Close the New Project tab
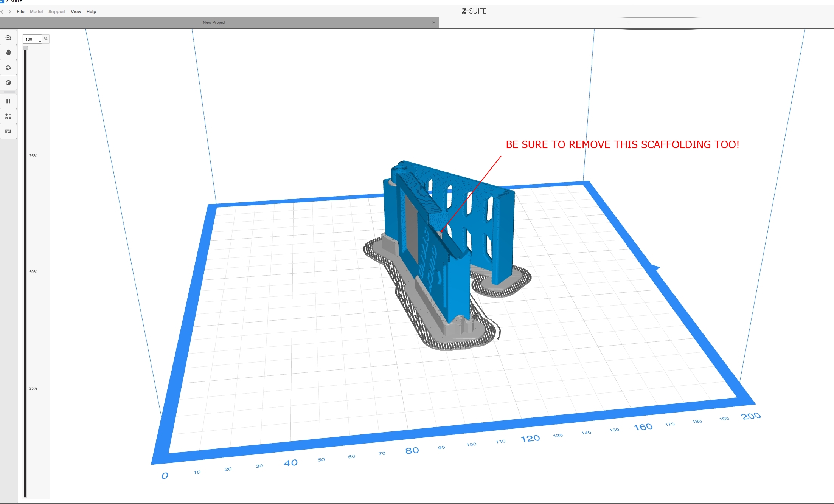 434,22
